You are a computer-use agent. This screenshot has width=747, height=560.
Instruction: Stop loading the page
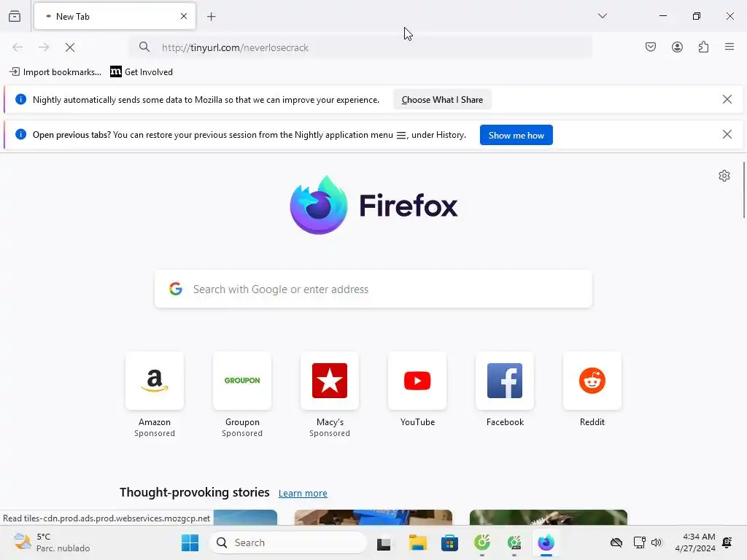(x=70, y=47)
